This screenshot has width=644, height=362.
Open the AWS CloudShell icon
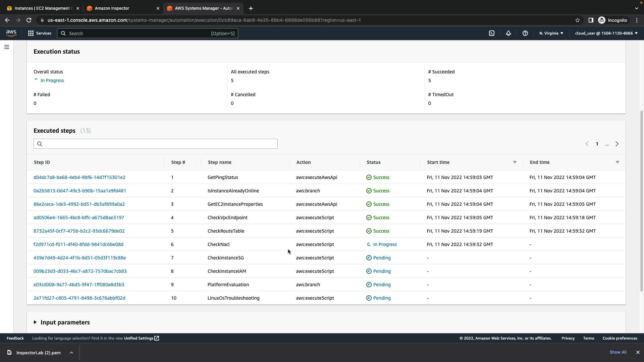point(491,33)
